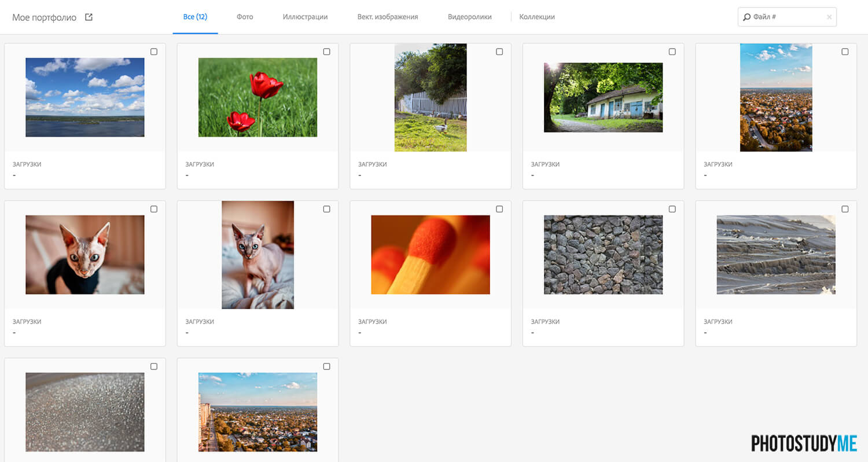This screenshot has width=868, height=462.
Task: Clear the file search field with X
Action: coord(829,17)
